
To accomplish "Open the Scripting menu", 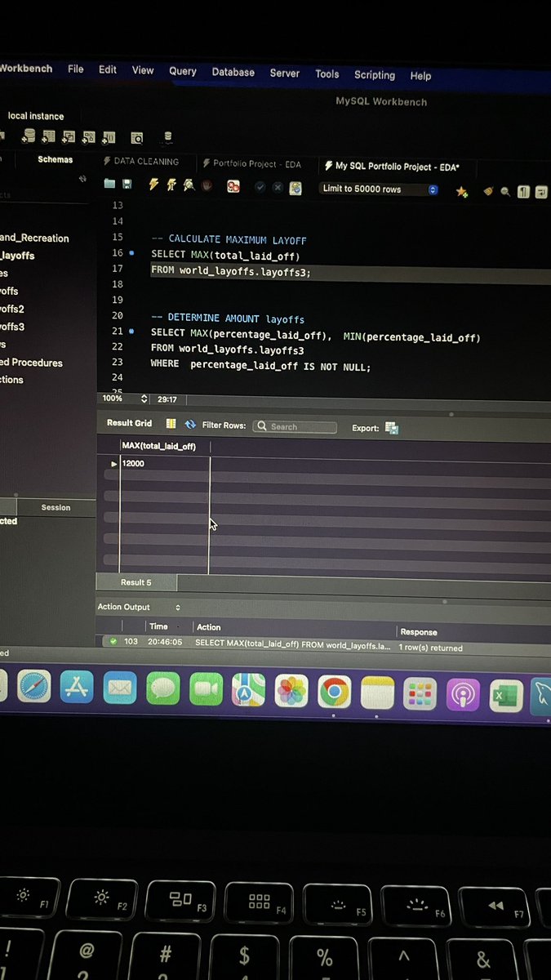I will (x=375, y=74).
